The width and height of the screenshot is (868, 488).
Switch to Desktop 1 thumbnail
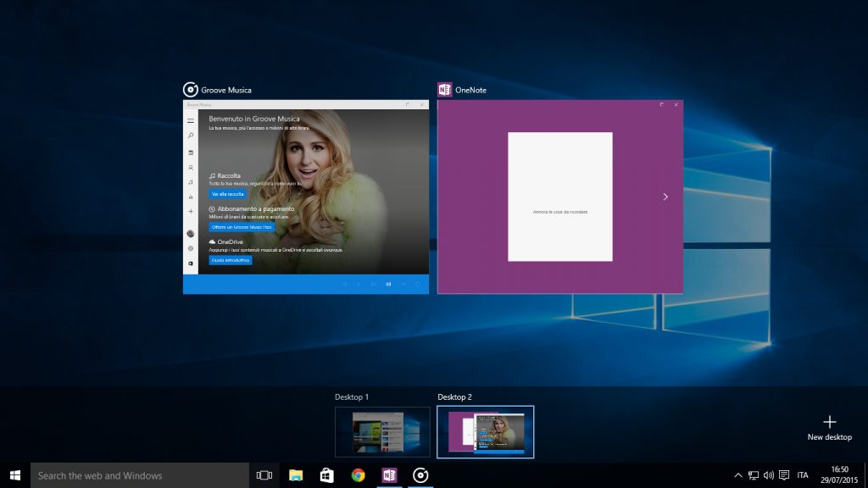[x=382, y=432]
